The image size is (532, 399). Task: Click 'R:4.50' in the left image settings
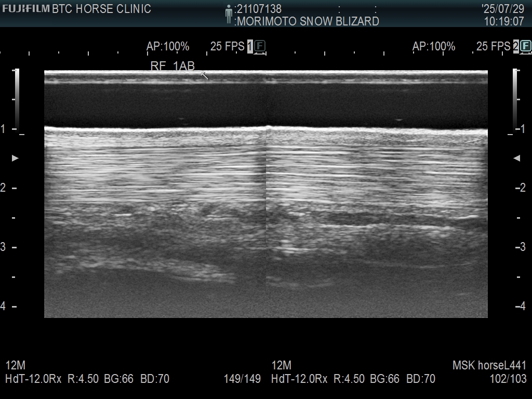(83, 379)
